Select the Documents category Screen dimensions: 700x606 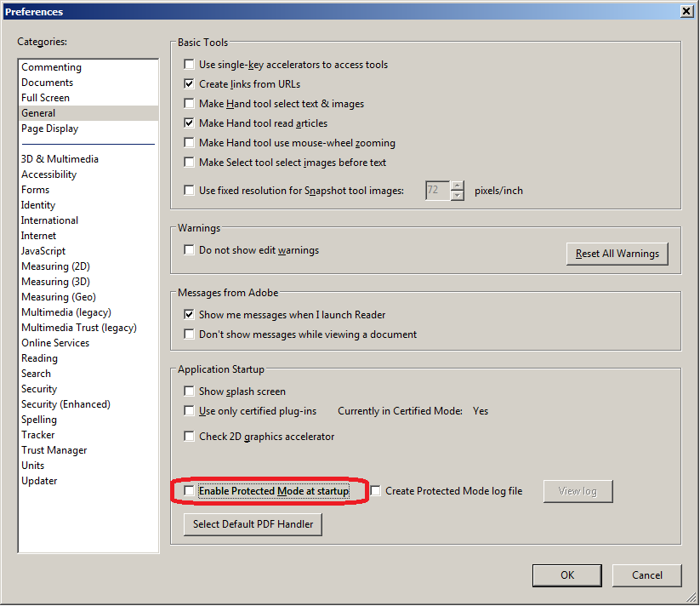(x=88, y=83)
